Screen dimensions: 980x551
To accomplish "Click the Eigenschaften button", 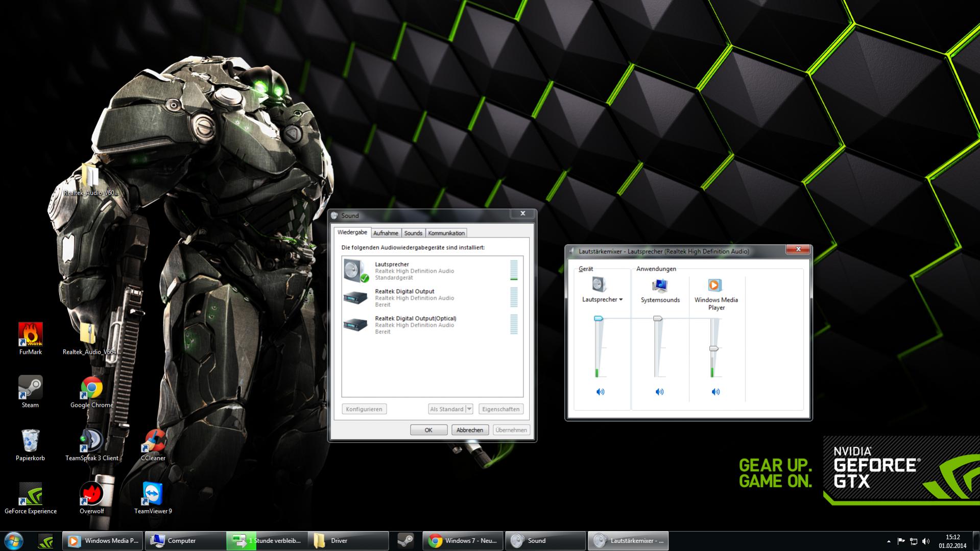I will [500, 409].
